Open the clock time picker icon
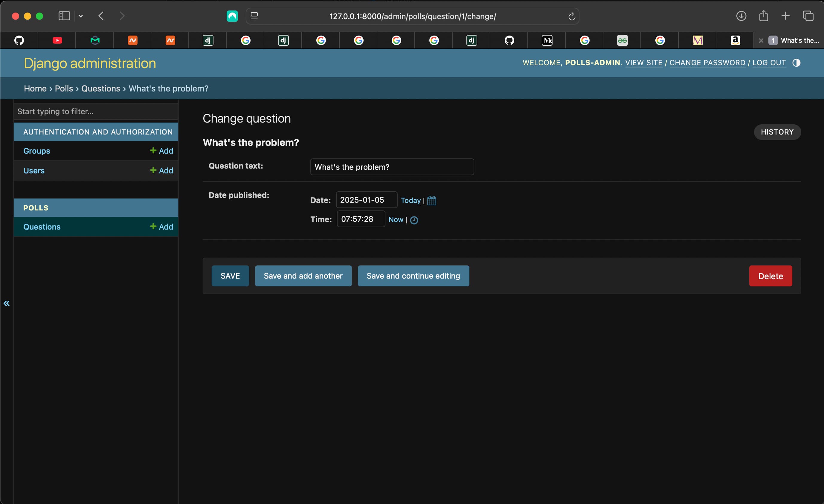Viewport: 824px width, 504px height. click(x=414, y=220)
